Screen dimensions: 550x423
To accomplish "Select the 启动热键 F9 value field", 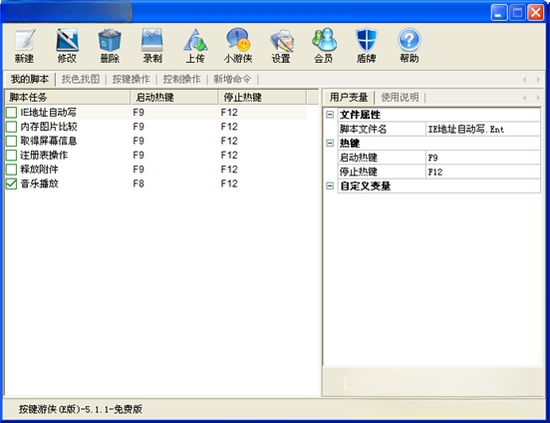I will point(483,157).
